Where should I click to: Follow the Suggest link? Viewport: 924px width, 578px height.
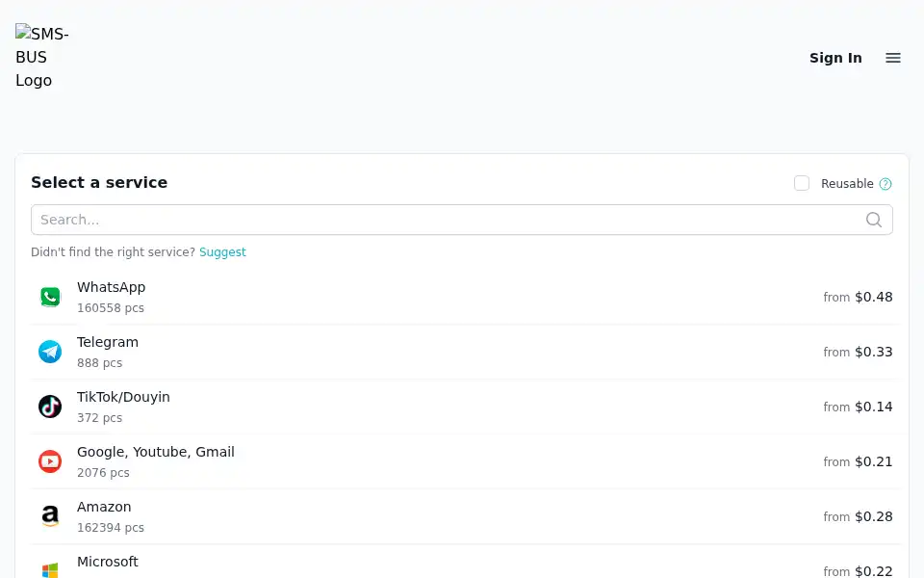222,251
